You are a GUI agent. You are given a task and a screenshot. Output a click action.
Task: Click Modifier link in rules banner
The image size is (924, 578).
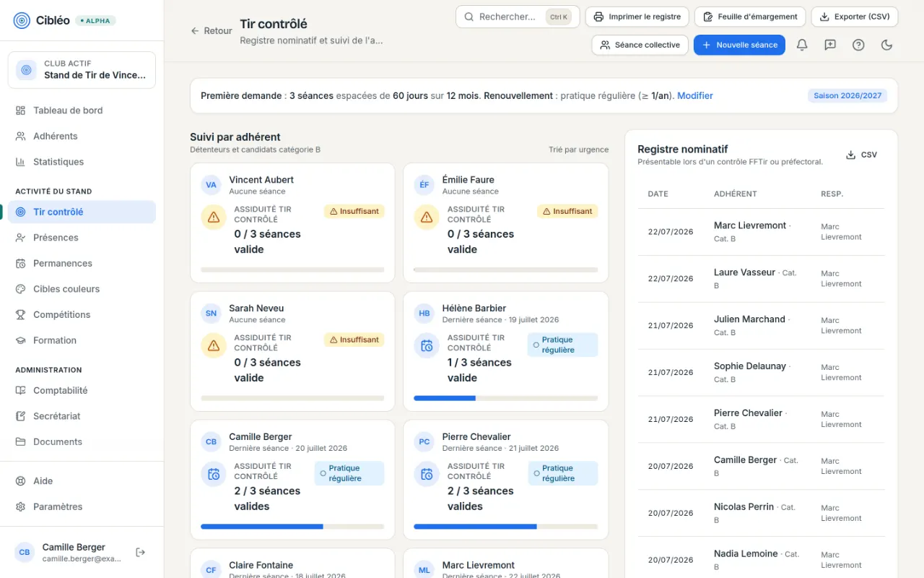695,95
